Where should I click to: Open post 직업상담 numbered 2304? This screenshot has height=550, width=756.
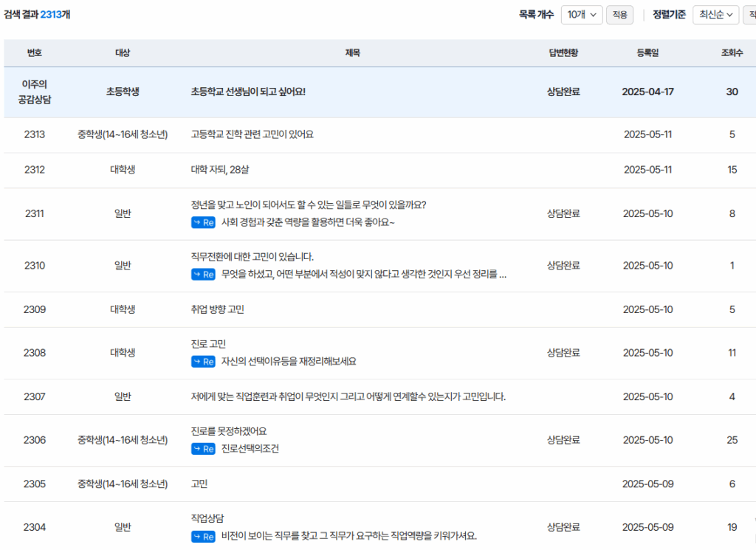click(x=207, y=519)
